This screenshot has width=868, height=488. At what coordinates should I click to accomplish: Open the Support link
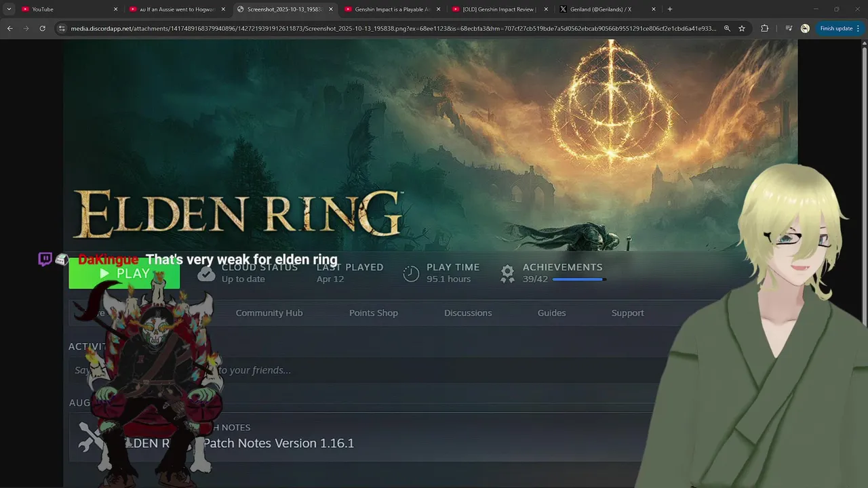[628, 312]
